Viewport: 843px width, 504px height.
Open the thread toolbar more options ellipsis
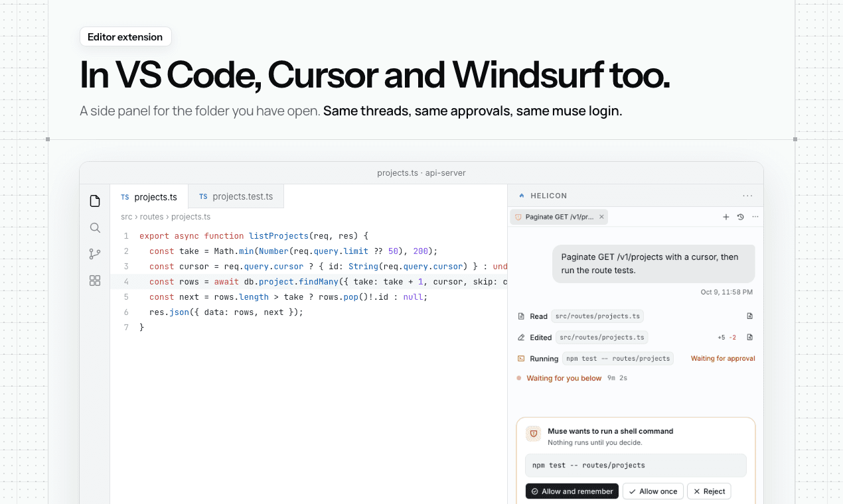point(755,217)
